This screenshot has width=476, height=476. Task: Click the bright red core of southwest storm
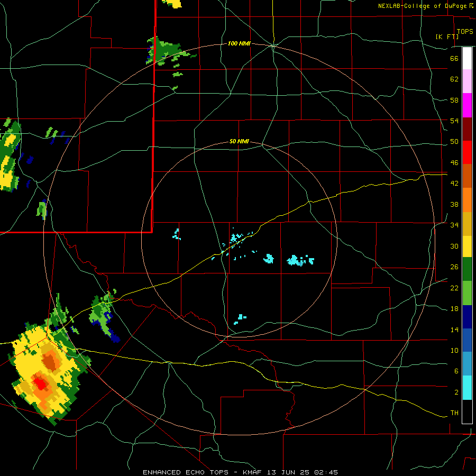click(40, 383)
